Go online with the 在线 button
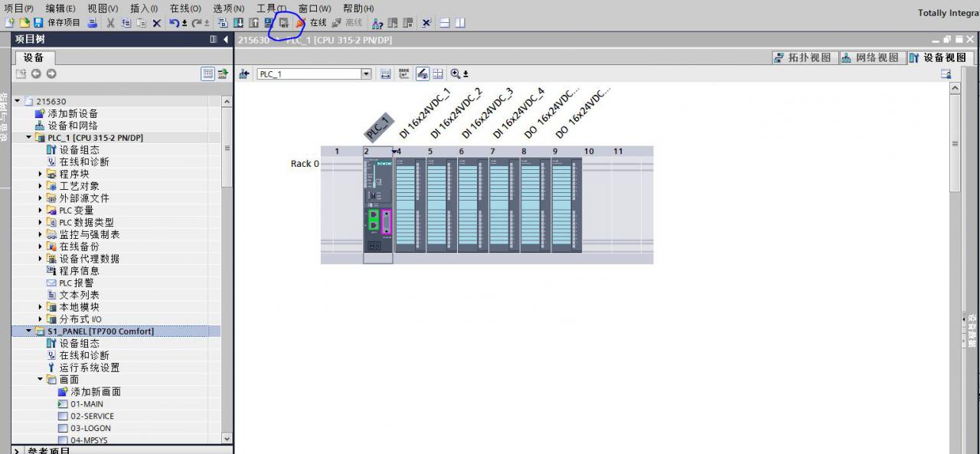Image resolution: width=980 pixels, height=454 pixels. coord(312,23)
